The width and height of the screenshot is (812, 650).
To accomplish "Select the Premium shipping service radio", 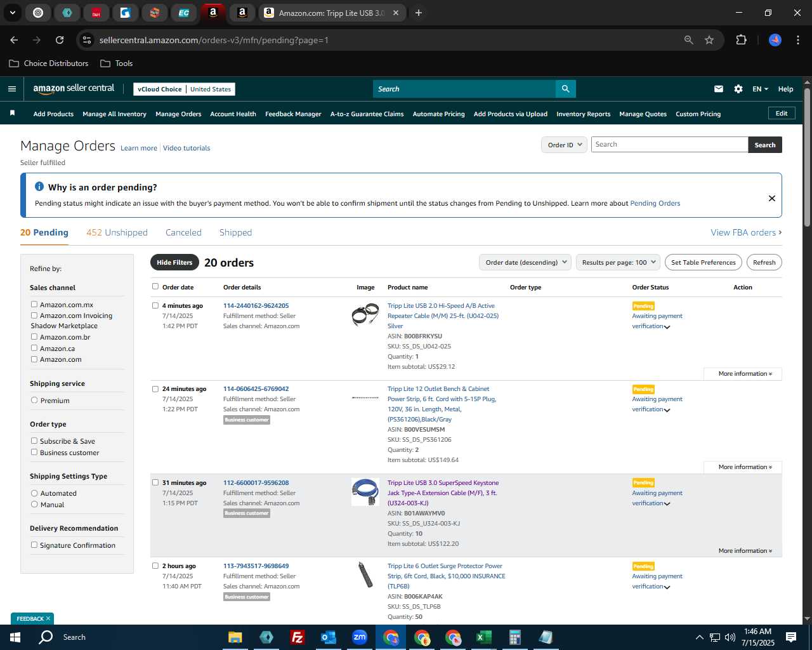I will click(34, 400).
